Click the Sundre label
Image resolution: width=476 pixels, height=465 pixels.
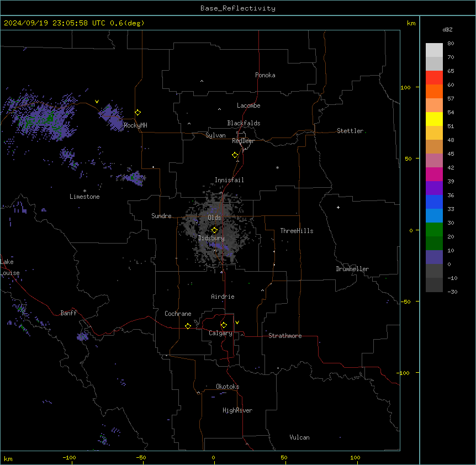[x=161, y=216]
